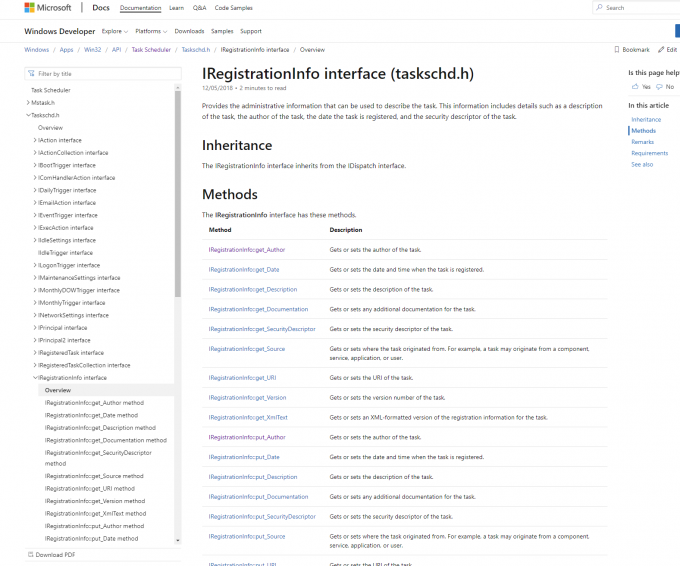This screenshot has height=566, width=680.
Task: Expand IAction interface node
Action: [x=35, y=141]
